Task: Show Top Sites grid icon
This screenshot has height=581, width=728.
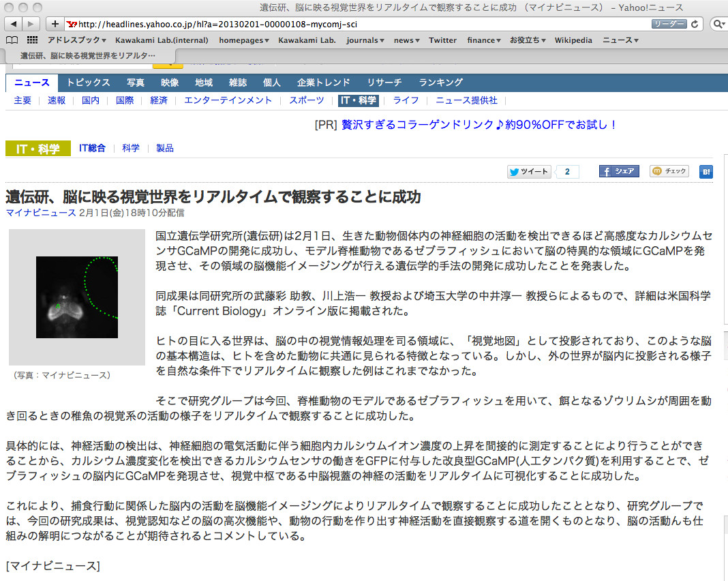Action: pos(32,40)
